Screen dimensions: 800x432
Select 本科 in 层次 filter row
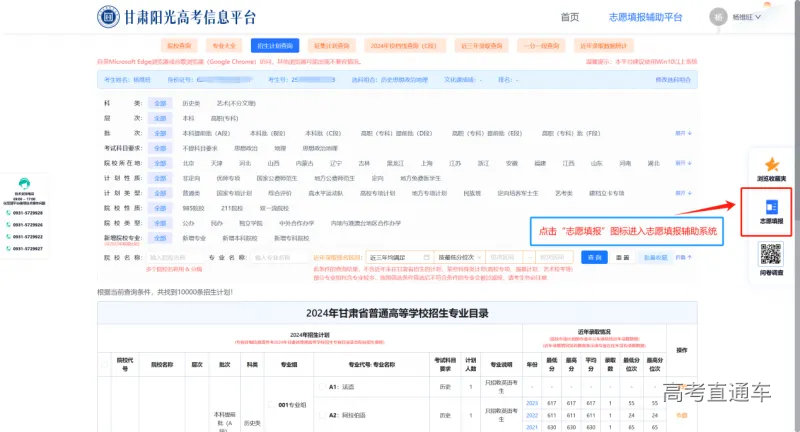coord(189,118)
